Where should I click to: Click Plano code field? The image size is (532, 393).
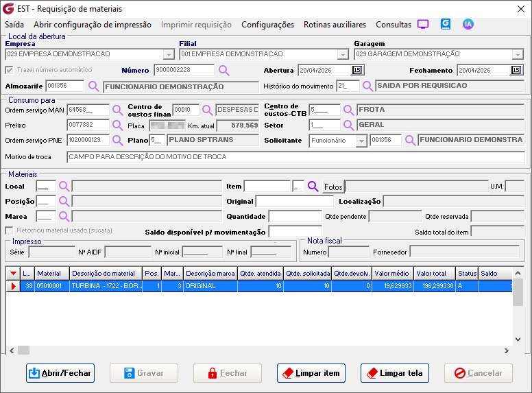coord(157,140)
